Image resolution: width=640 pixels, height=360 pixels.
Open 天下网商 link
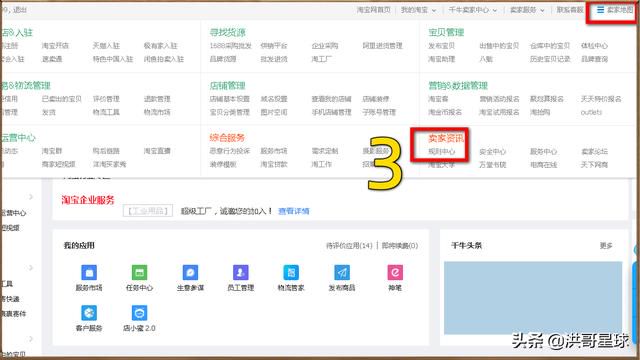pyautogui.click(x=594, y=165)
